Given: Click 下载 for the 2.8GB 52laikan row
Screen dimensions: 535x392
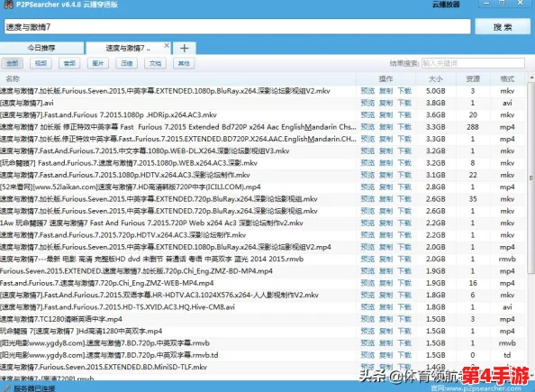Looking at the screenshot, I should [x=404, y=187].
